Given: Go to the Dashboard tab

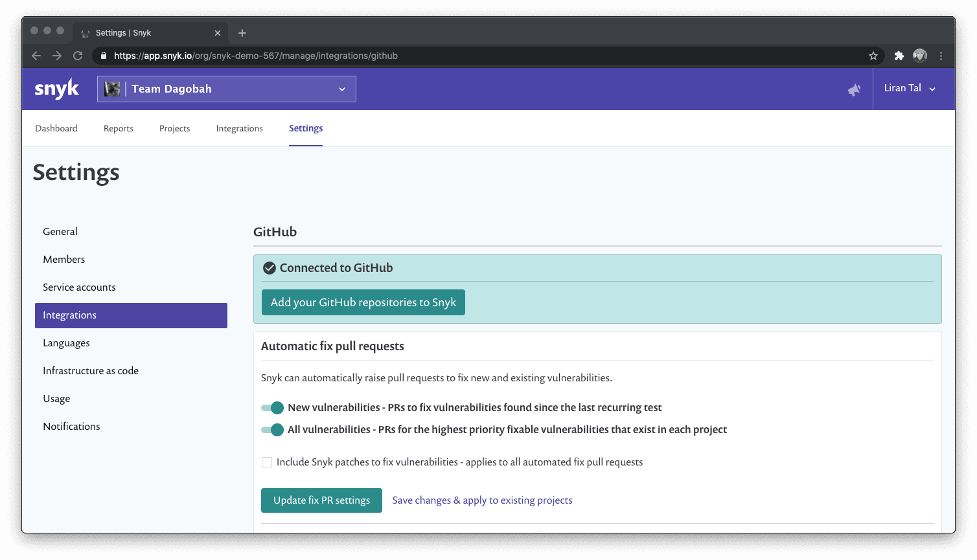Looking at the screenshot, I should point(56,129).
